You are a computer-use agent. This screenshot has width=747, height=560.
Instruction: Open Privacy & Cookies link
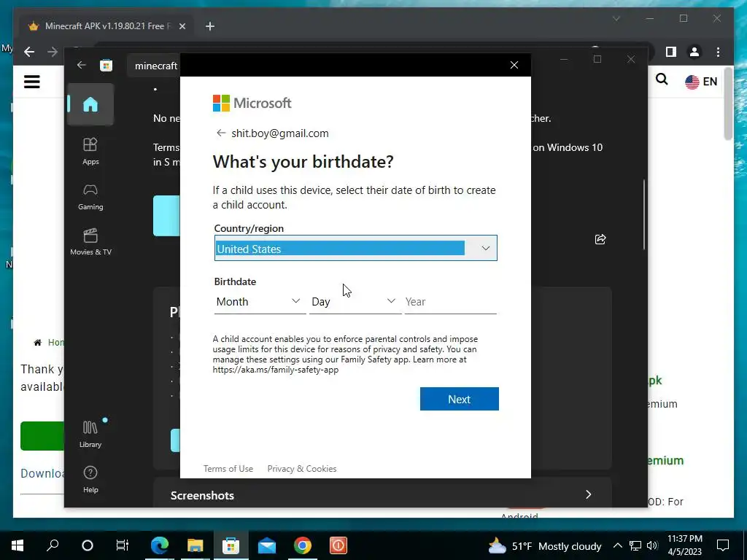point(302,469)
